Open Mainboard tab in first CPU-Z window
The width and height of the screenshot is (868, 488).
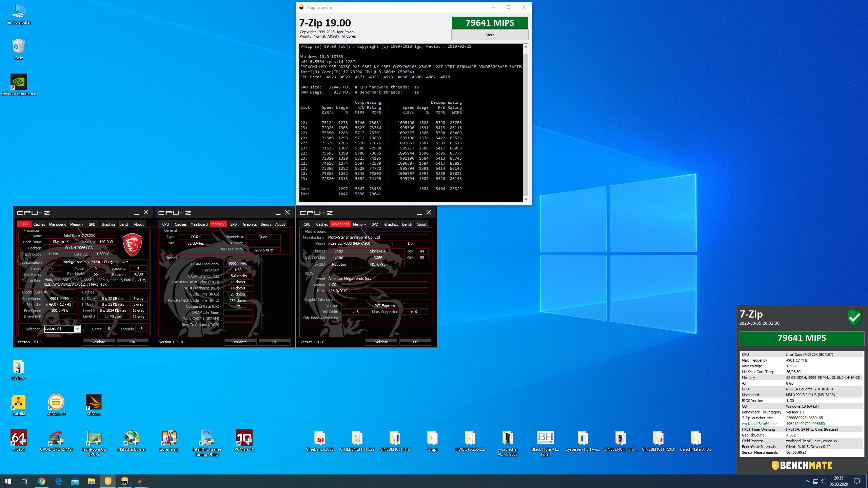tap(58, 224)
